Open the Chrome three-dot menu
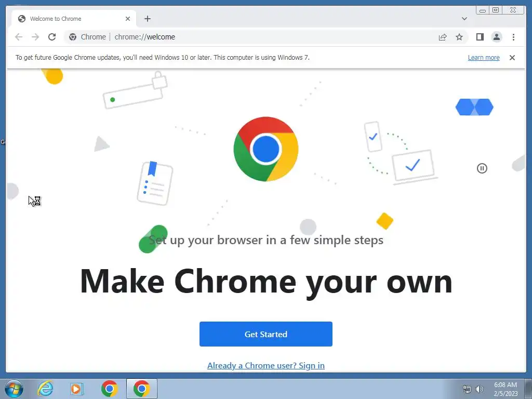Viewport: 532px width, 399px height. [513, 37]
